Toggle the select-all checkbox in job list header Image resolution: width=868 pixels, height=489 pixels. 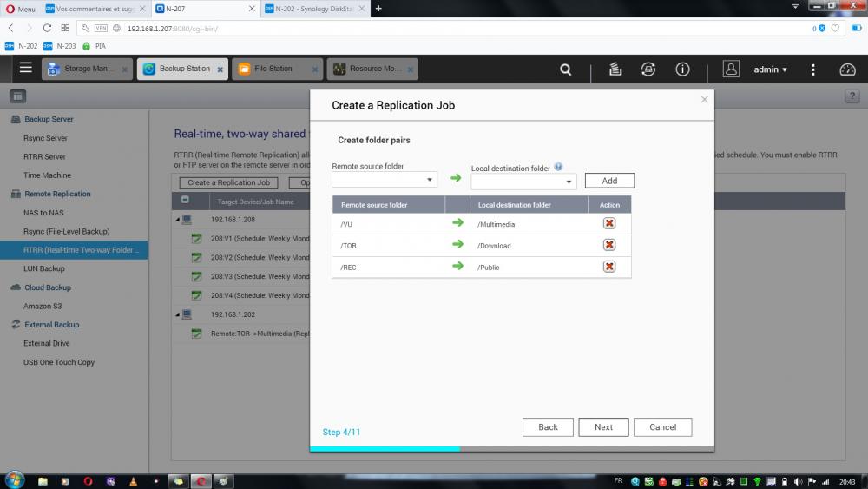(185, 201)
